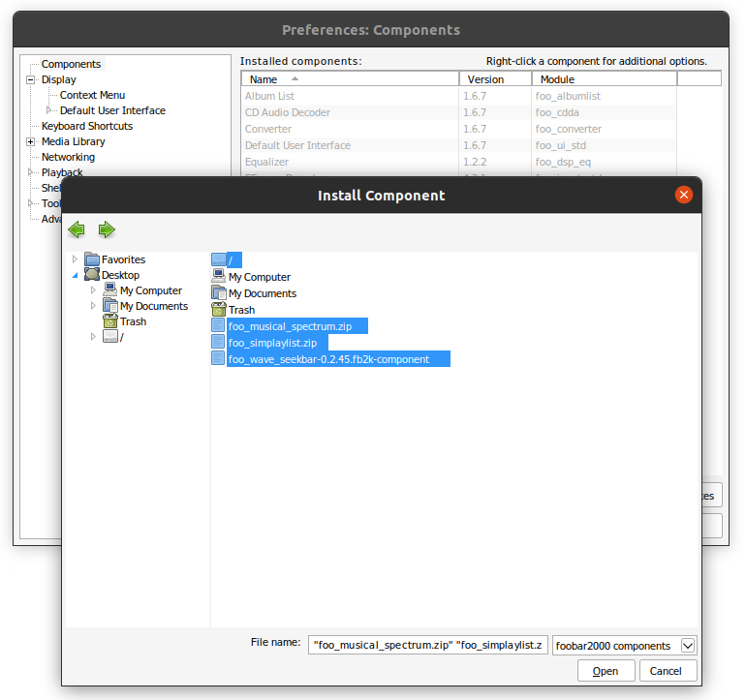Select Desktop in the folder tree
The width and height of the screenshot is (746, 700).
point(120,275)
